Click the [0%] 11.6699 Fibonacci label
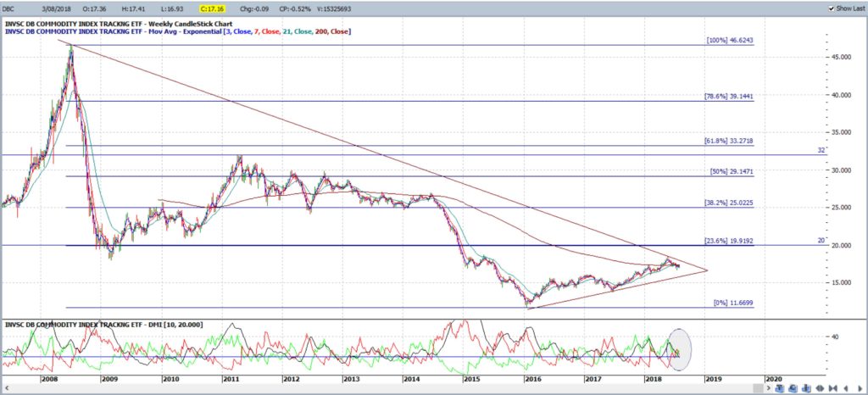The height and width of the screenshot is (395, 868). pyautogui.click(x=733, y=303)
